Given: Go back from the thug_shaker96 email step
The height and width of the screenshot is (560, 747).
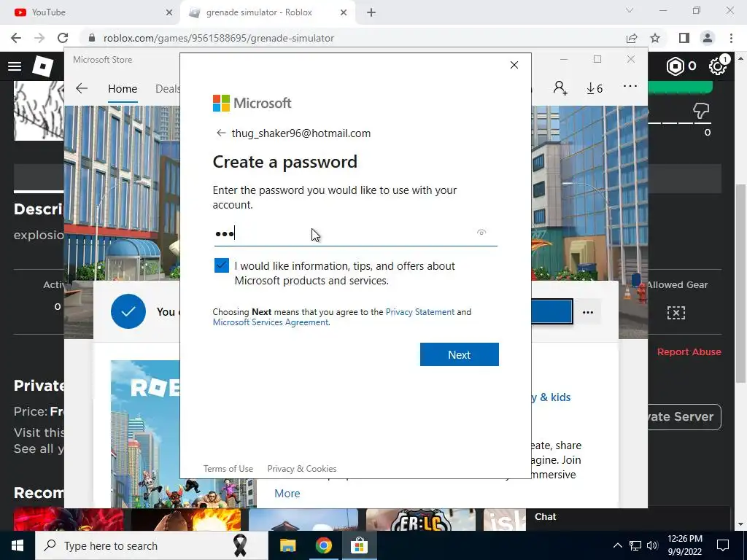Looking at the screenshot, I should pyautogui.click(x=221, y=133).
